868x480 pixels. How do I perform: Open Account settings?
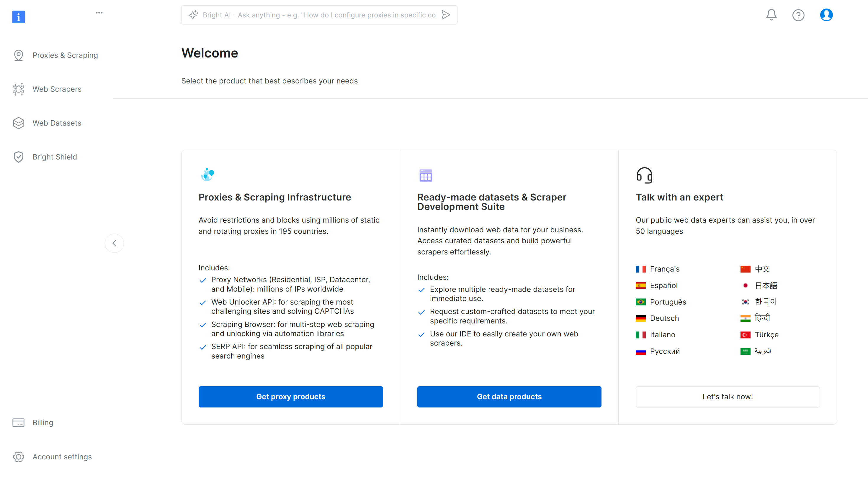62,457
